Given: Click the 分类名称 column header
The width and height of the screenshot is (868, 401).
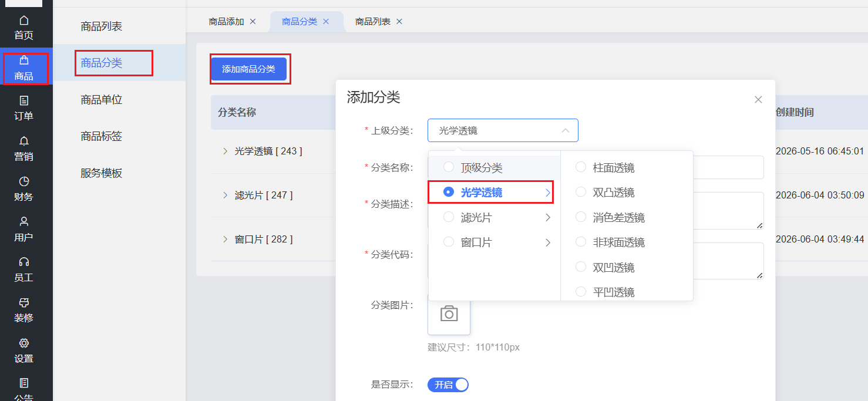Looking at the screenshot, I should point(237,112).
